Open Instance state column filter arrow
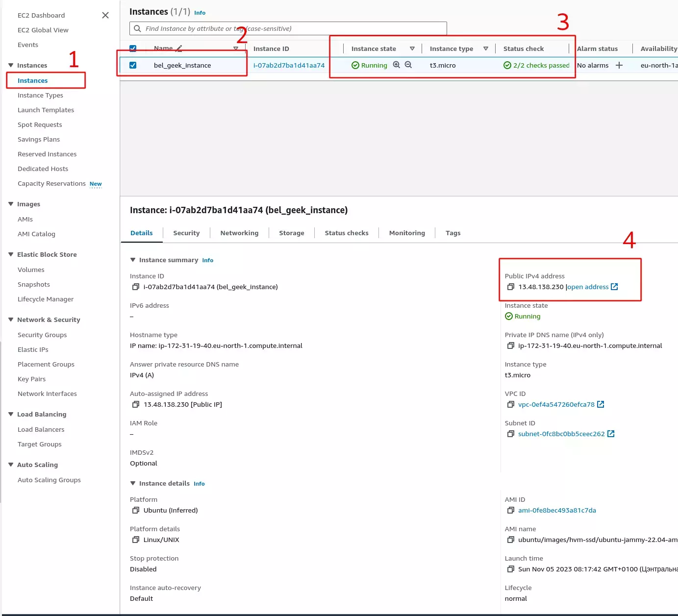Viewport: 678px width, 616px height. pyautogui.click(x=412, y=49)
